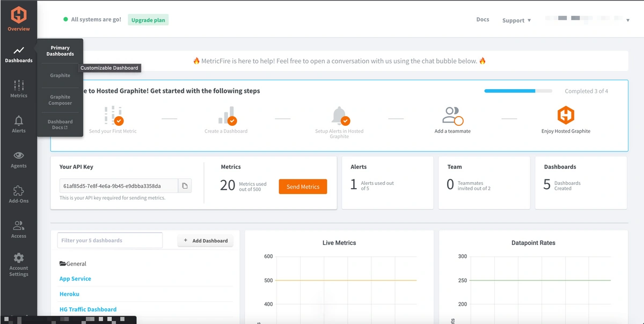Click the "Dashboards Created" text

(x=567, y=186)
